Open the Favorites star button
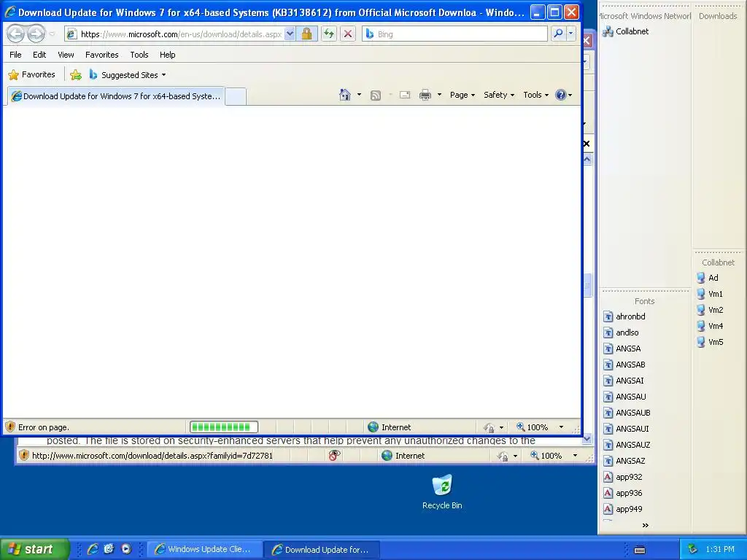The width and height of the screenshot is (747, 560). tap(31, 75)
